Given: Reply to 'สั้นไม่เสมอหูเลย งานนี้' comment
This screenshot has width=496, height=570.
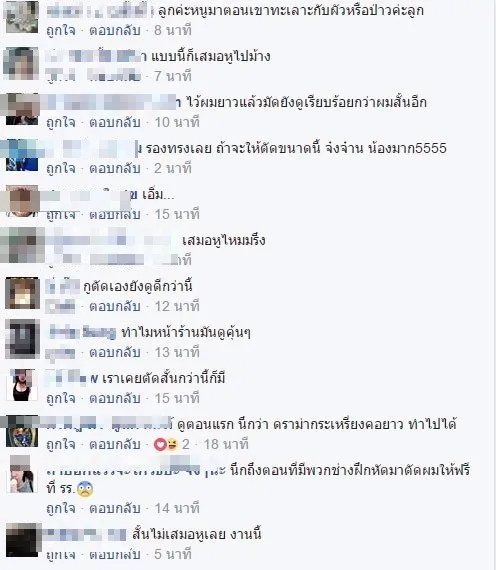Looking at the screenshot, I should click(x=115, y=554).
